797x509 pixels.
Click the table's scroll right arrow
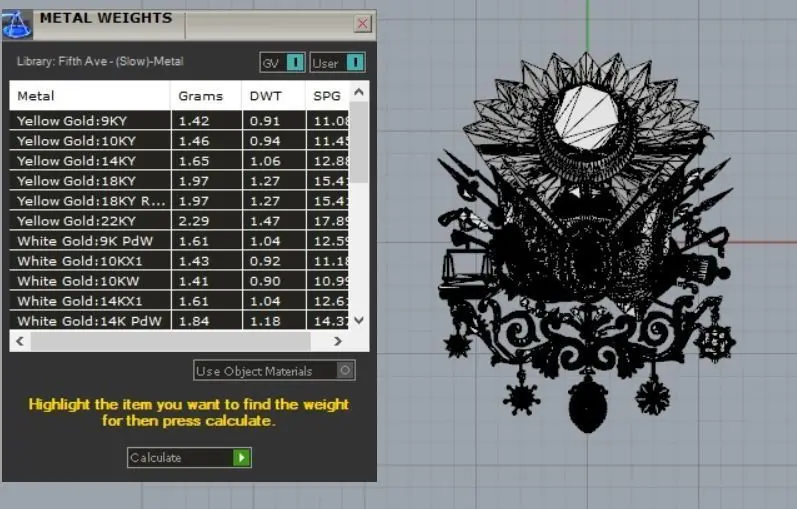click(x=338, y=341)
